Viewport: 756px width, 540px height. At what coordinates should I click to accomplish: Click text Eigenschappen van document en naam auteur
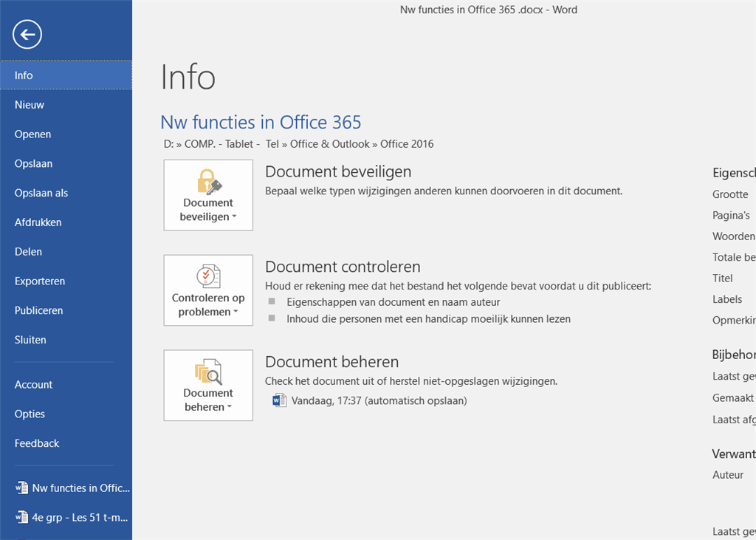(394, 302)
